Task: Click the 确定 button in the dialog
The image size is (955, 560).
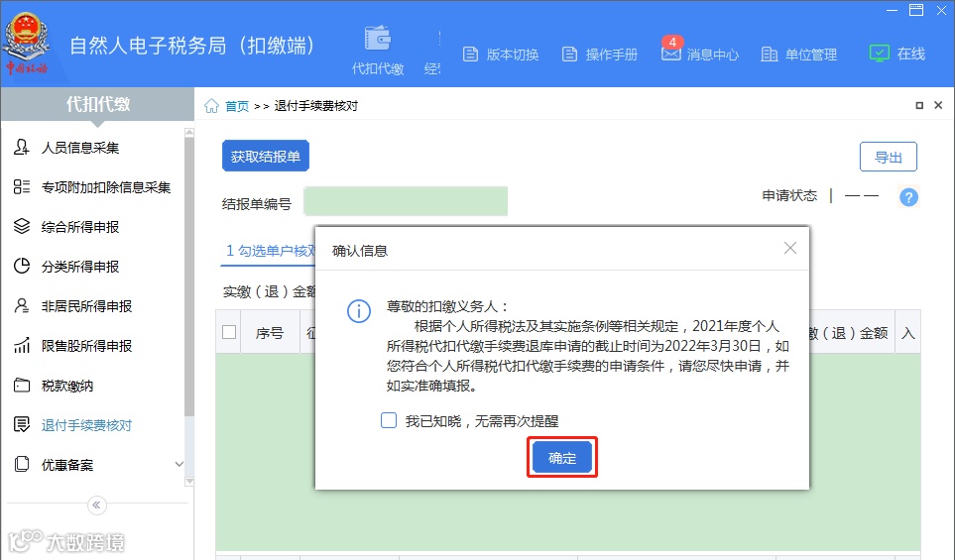Action: coord(561,458)
